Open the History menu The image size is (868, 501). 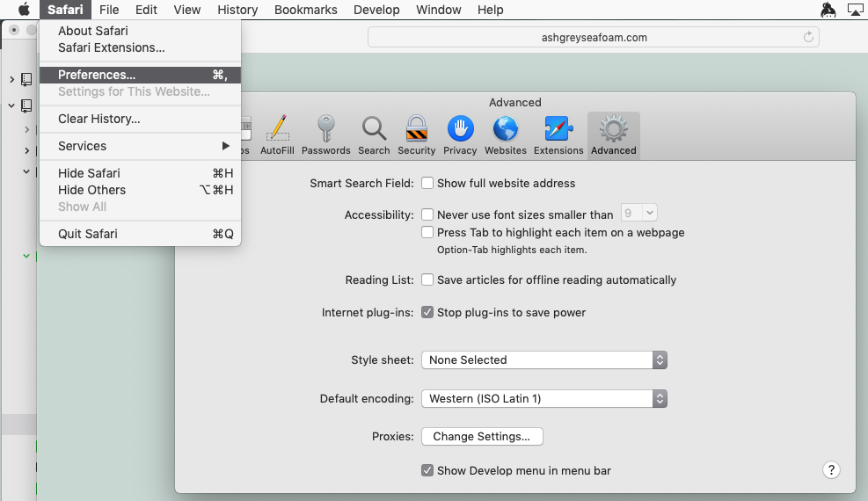click(237, 10)
